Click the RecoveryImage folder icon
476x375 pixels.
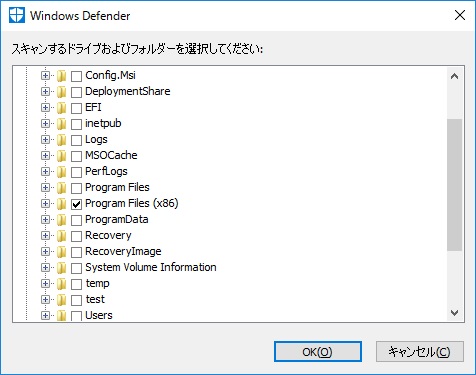61,252
